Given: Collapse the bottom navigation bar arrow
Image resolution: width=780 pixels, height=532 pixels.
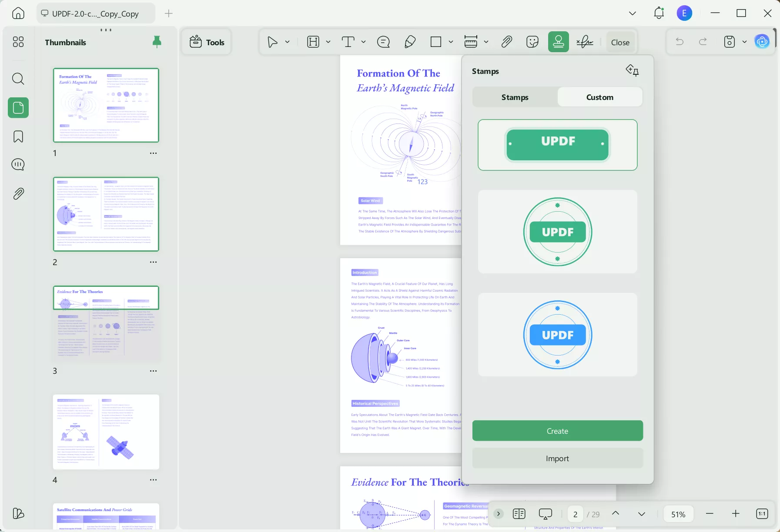Looking at the screenshot, I should coord(499,514).
